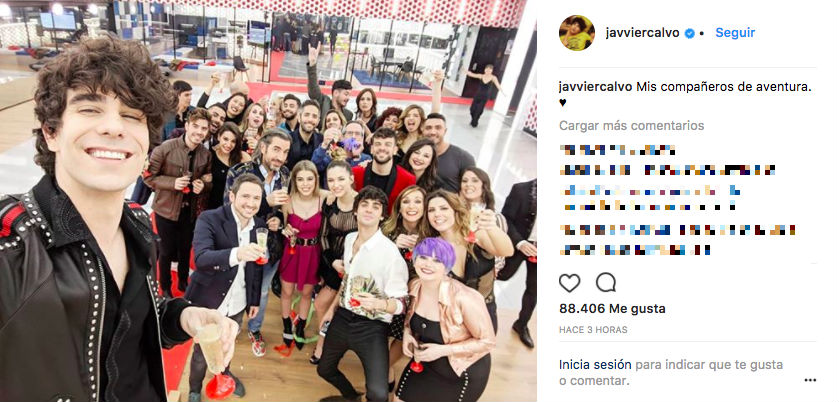Open the 88.406 Me gusta likes list
The height and width of the screenshot is (402, 839).
612,309
